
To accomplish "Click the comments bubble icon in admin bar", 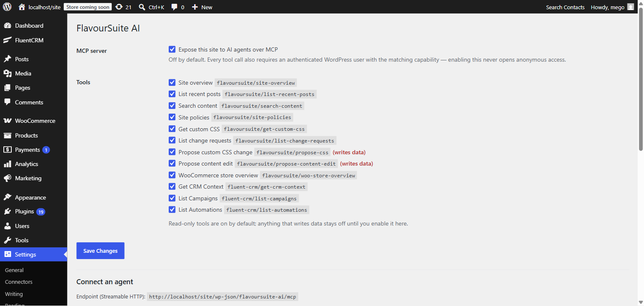I will click(175, 7).
